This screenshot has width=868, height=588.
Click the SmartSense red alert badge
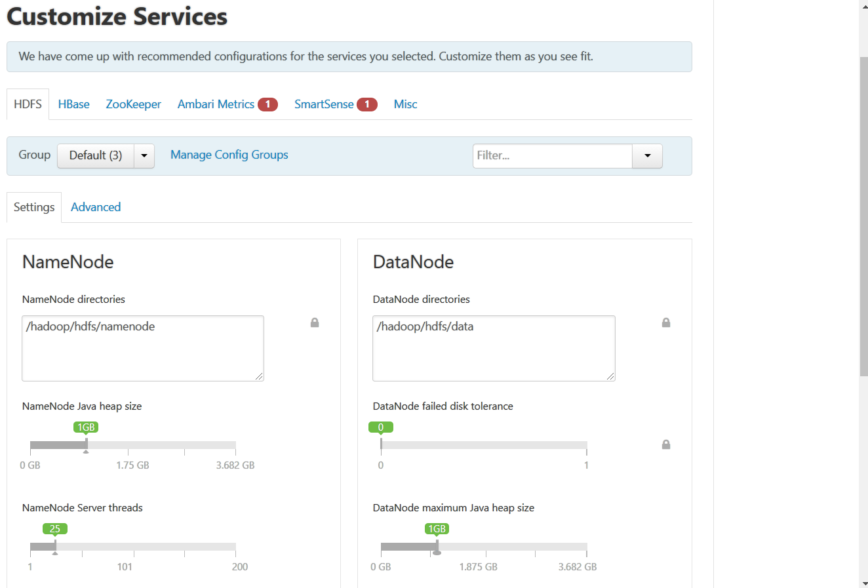[367, 104]
